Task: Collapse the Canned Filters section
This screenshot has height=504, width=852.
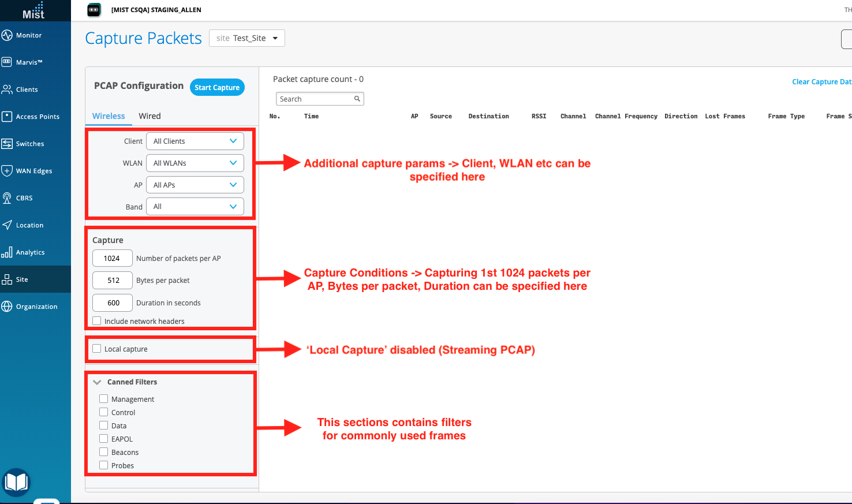Action: pyautogui.click(x=97, y=382)
